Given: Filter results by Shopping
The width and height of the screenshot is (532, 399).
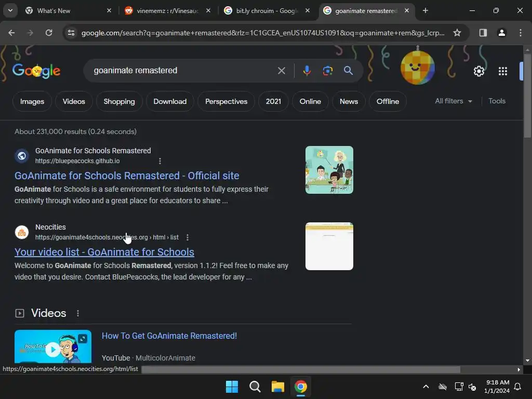Looking at the screenshot, I should (x=119, y=101).
